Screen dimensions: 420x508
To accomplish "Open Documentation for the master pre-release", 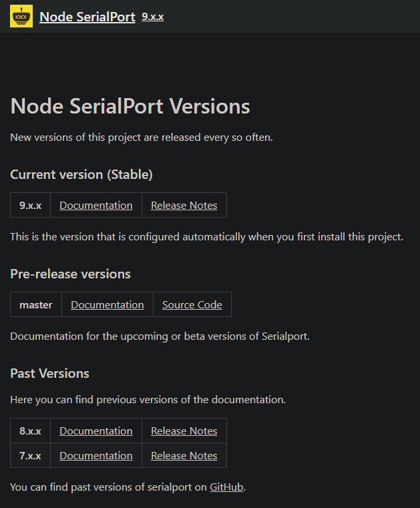I will (108, 305).
